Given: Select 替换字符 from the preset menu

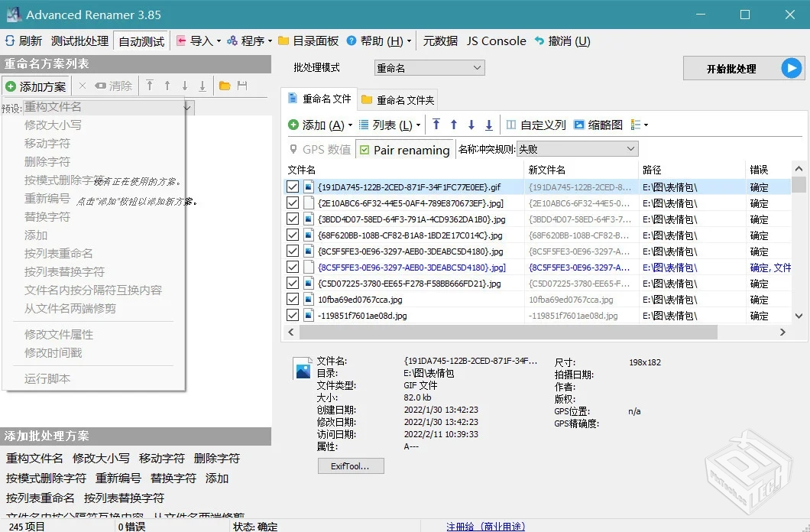Looking at the screenshot, I should [x=47, y=216].
